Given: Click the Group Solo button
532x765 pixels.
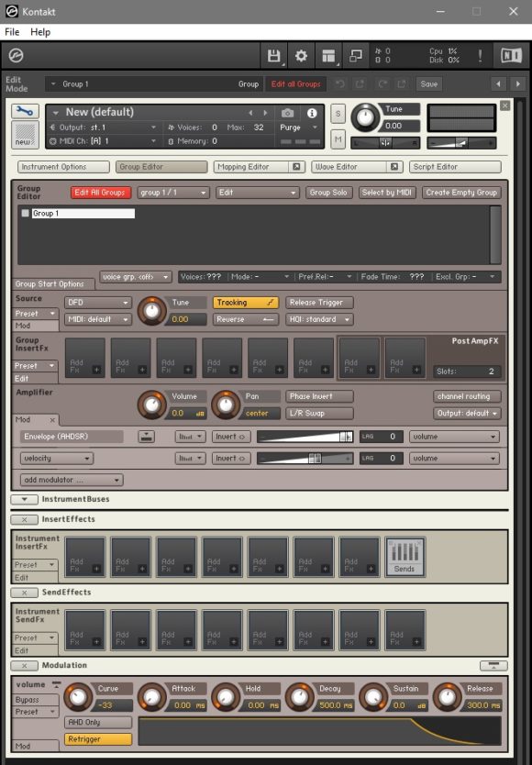Looking at the screenshot, I should (x=328, y=193).
